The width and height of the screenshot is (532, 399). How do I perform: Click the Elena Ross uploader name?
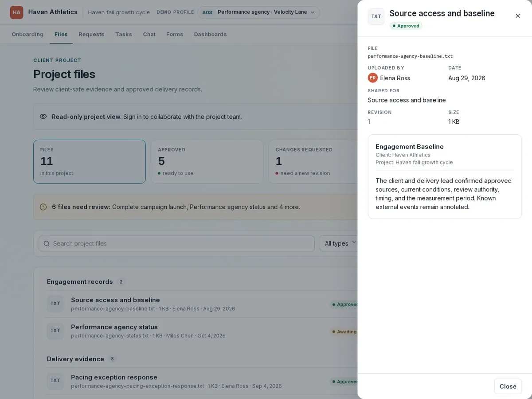pos(395,78)
